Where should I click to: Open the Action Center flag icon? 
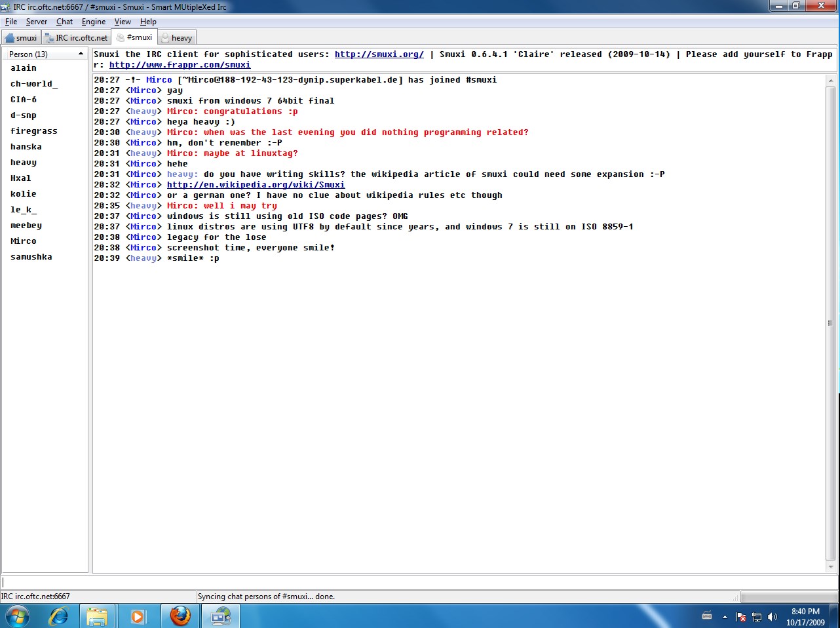coord(741,617)
